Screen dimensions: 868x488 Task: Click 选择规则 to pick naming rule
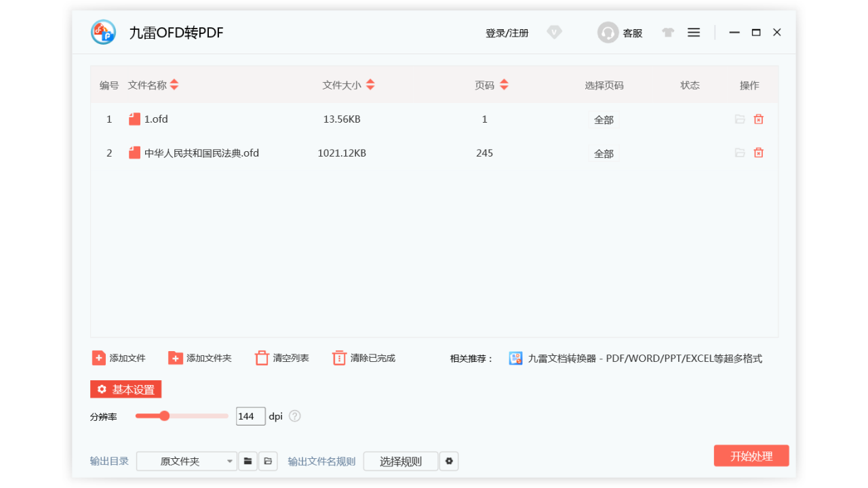(400, 461)
